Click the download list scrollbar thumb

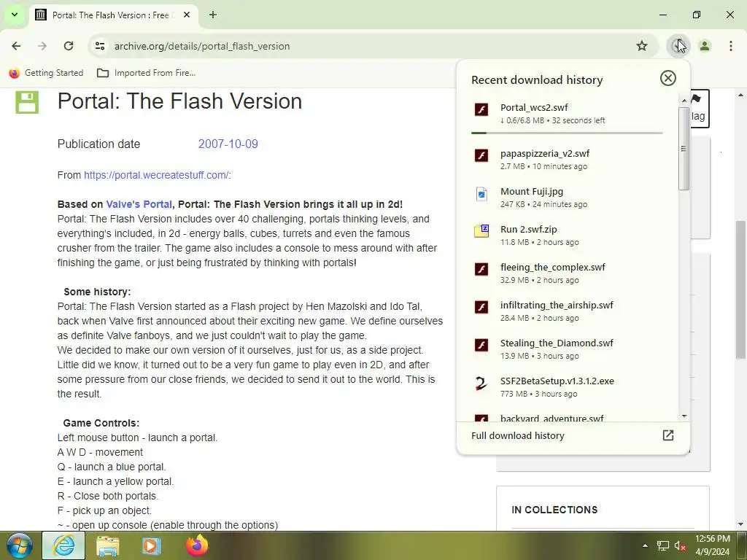(x=684, y=148)
